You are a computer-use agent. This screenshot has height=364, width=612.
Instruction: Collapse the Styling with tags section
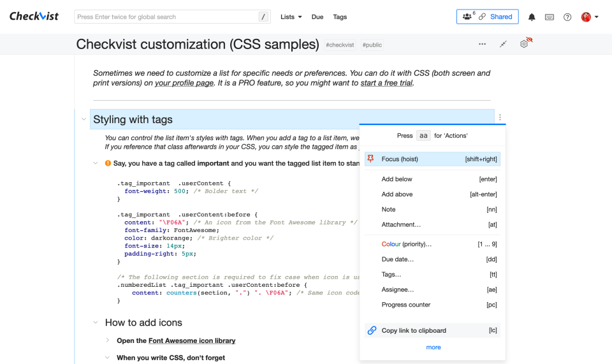84,119
